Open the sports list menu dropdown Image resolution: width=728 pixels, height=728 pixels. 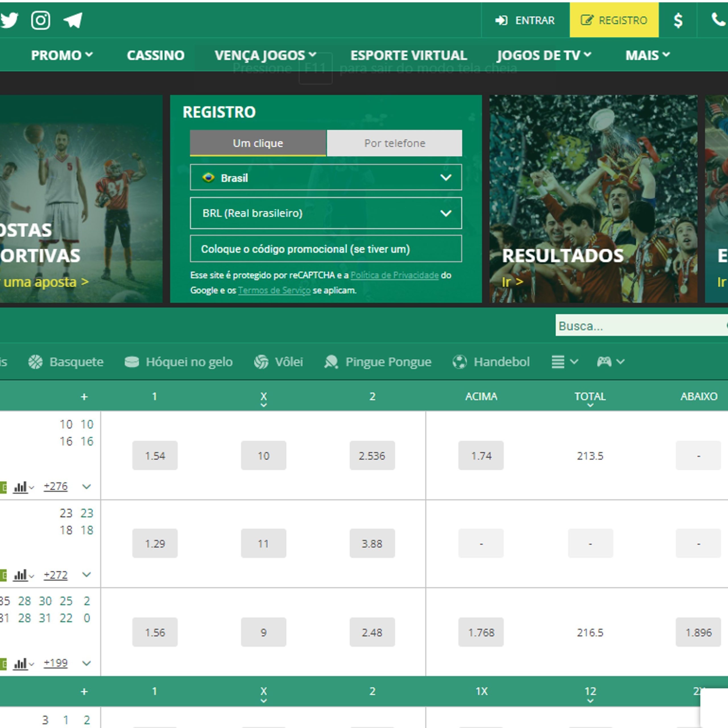(564, 362)
